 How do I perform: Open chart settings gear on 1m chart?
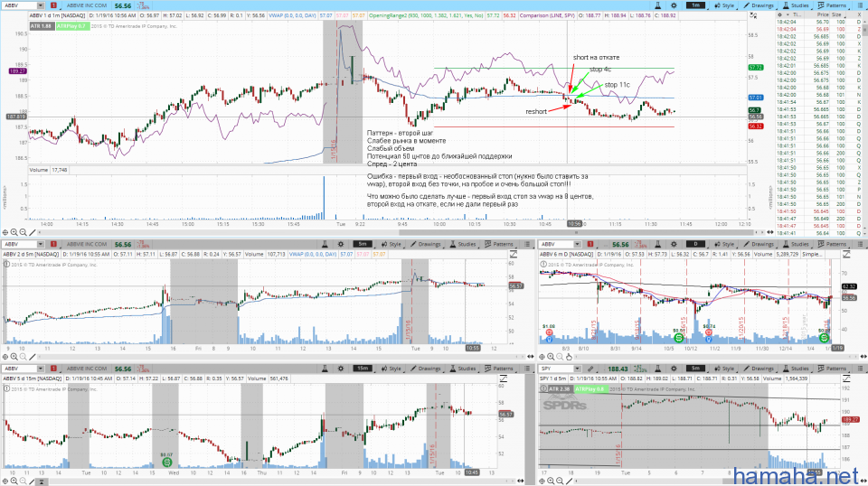coord(674,5)
